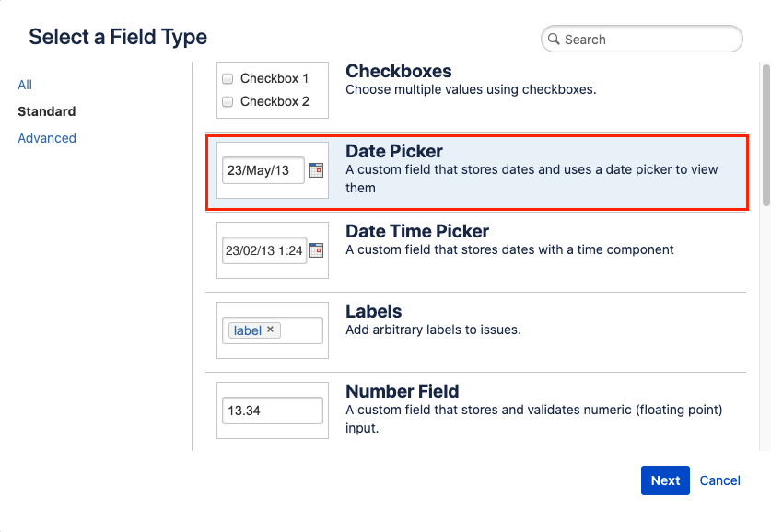Viewport: 771px width, 532px height.
Task: Click the magnifier icon in Search box
Action: [554, 39]
